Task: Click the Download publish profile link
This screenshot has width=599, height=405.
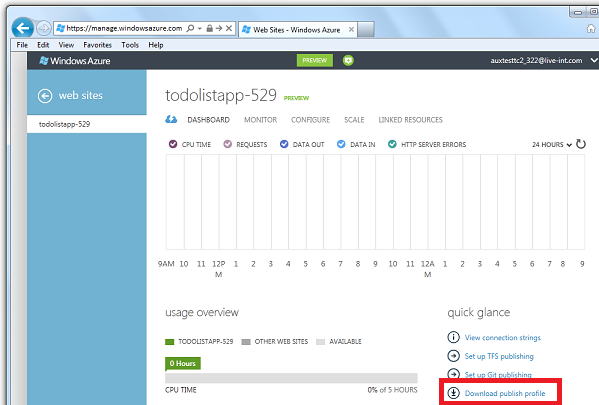Action: pos(505,393)
